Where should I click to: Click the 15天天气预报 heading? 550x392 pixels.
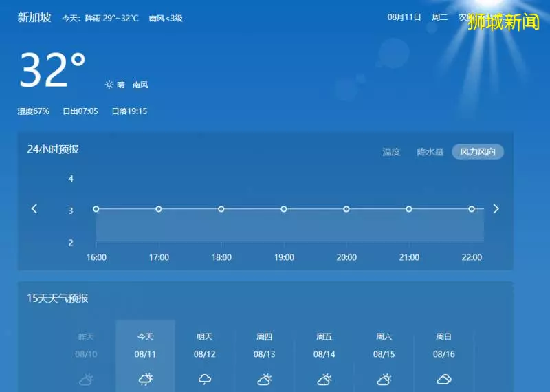(58, 298)
